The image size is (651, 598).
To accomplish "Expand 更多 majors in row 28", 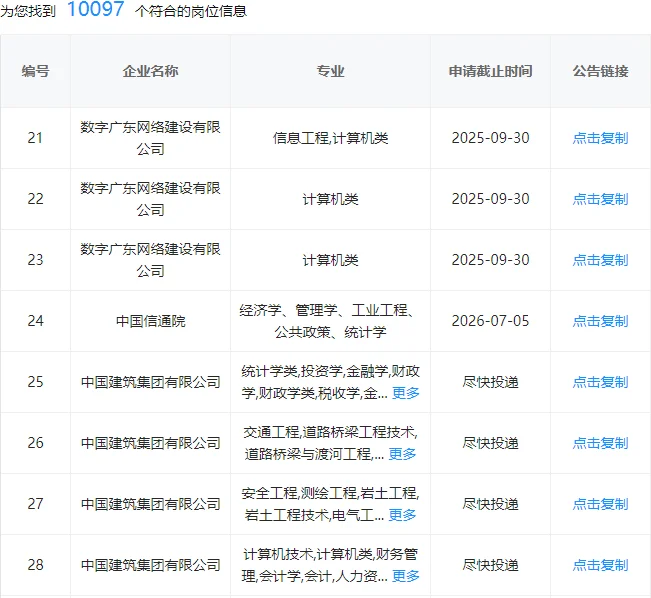I will pos(406,576).
